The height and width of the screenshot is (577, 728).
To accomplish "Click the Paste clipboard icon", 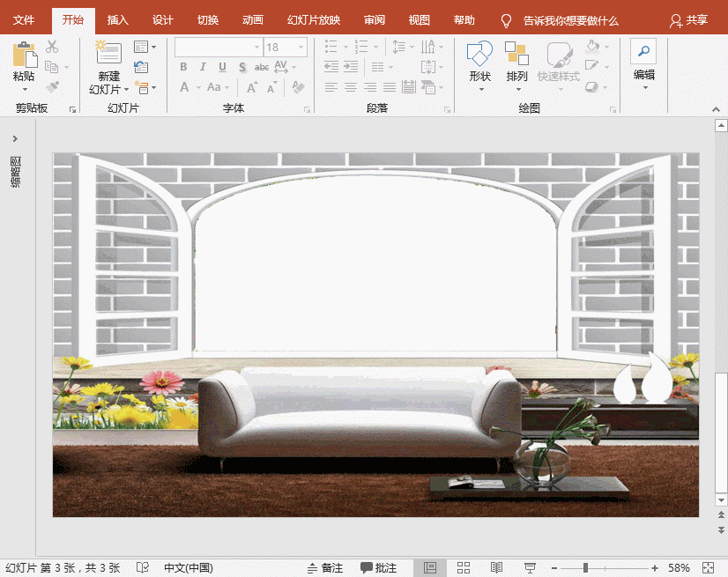I will (25, 55).
